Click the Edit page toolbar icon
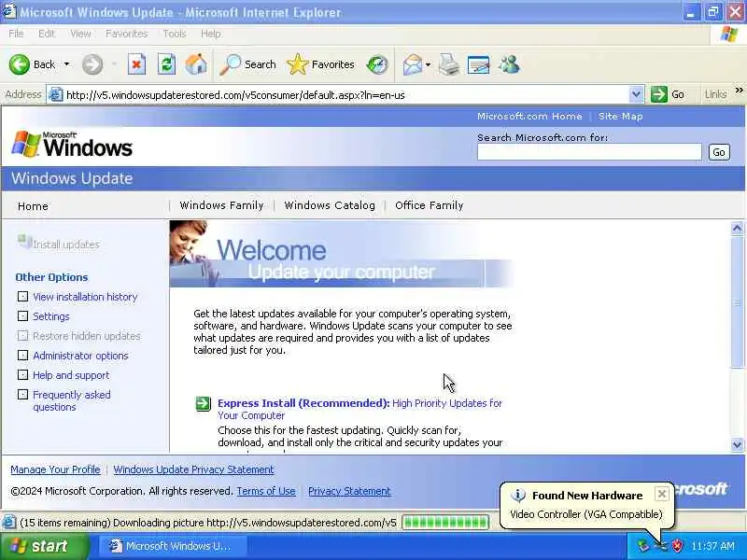 tap(478, 64)
